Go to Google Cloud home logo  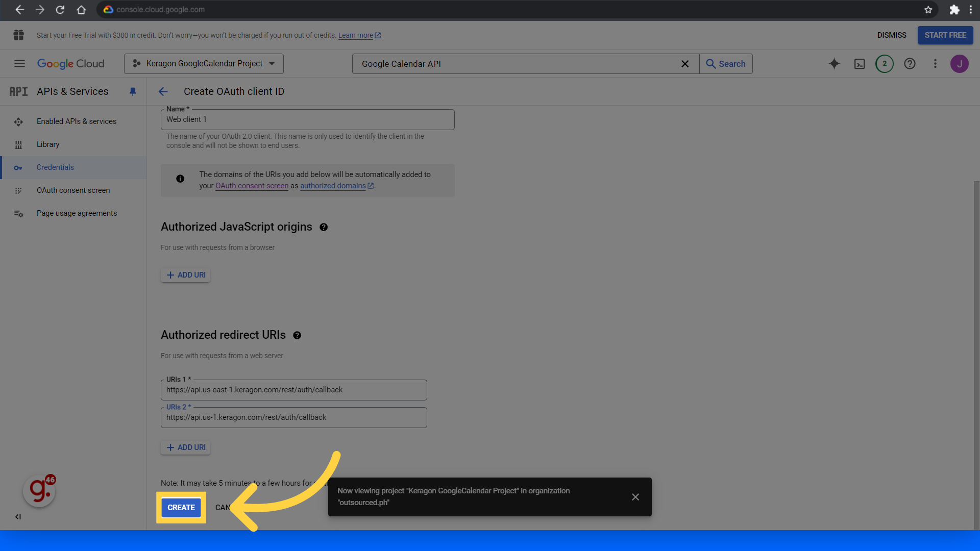[x=70, y=64]
